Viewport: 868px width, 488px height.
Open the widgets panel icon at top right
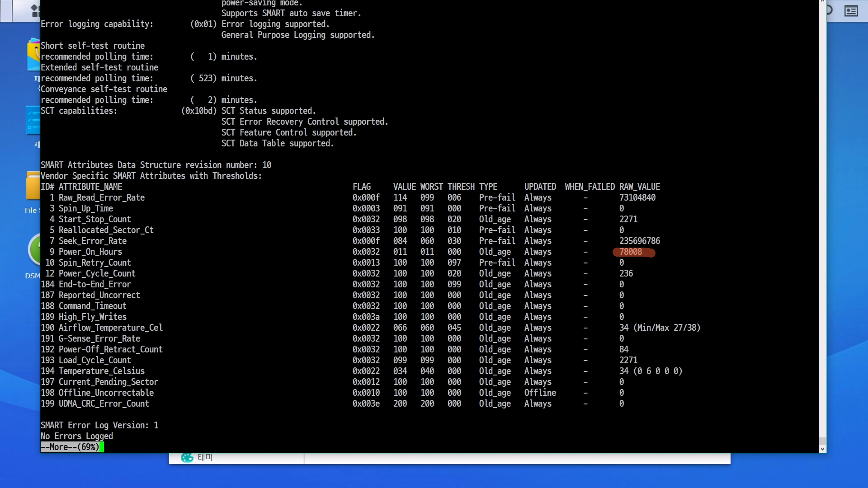(x=851, y=11)
